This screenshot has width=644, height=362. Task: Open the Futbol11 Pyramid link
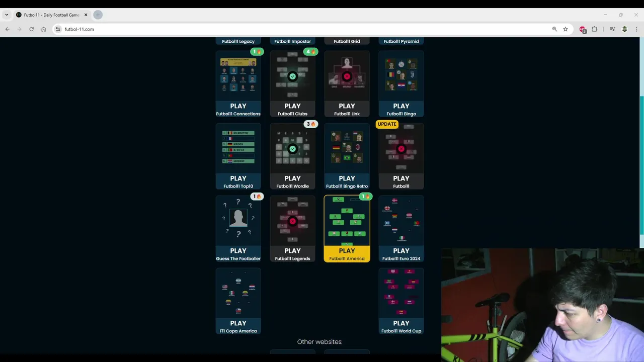coord(401,41)
